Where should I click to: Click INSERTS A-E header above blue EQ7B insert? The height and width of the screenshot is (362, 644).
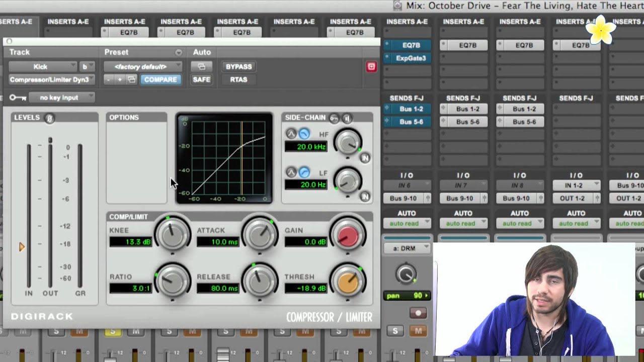[x=407, y=22]
